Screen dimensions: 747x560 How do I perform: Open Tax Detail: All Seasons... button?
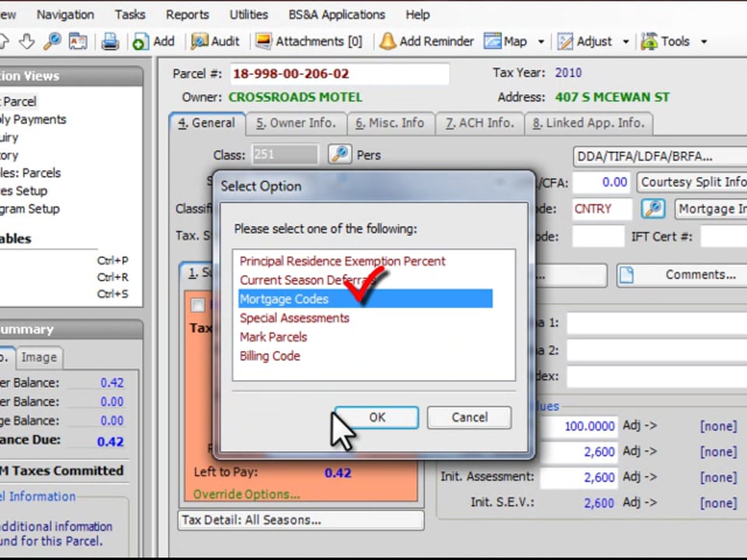point(300,520)
